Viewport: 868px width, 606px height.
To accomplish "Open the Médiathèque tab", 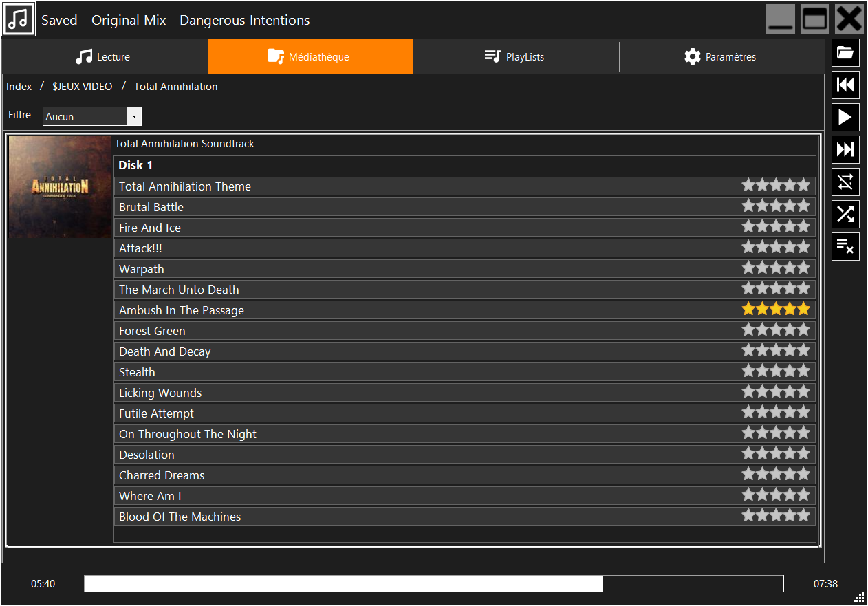I will pyautogui.click(x=310, y=56).
